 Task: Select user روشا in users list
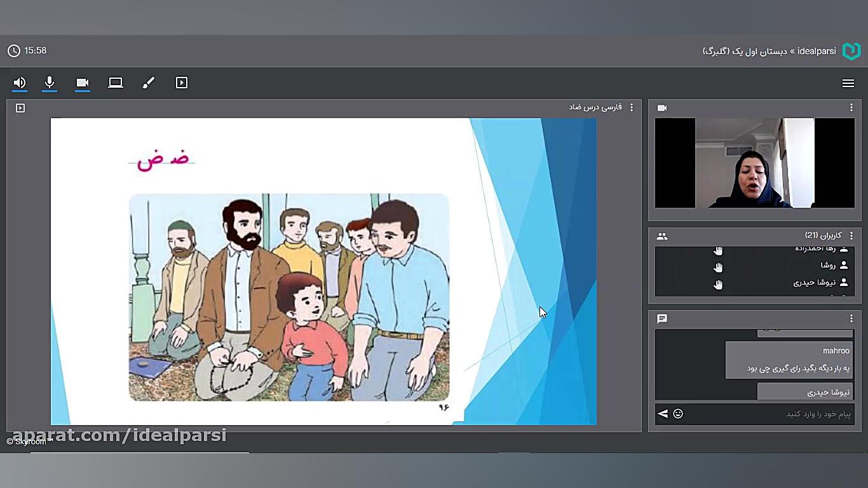827,265
